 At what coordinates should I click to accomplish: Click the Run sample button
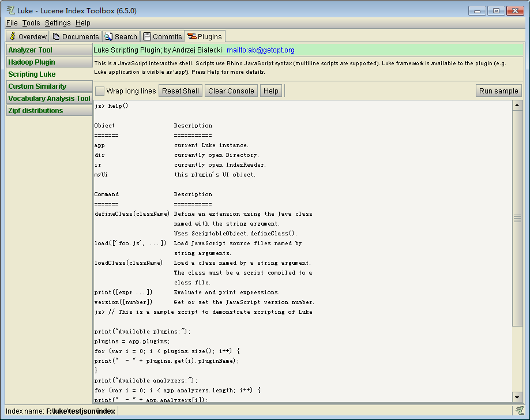tap(498, 91)
